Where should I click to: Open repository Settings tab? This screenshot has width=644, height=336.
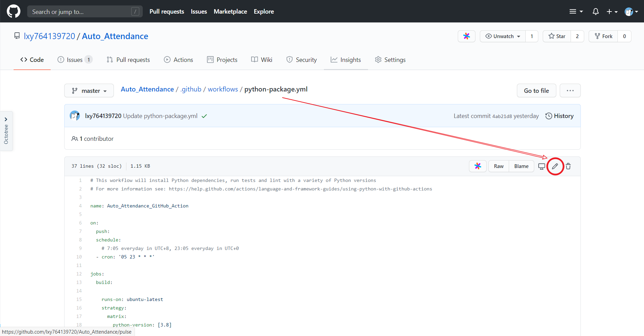390,60
